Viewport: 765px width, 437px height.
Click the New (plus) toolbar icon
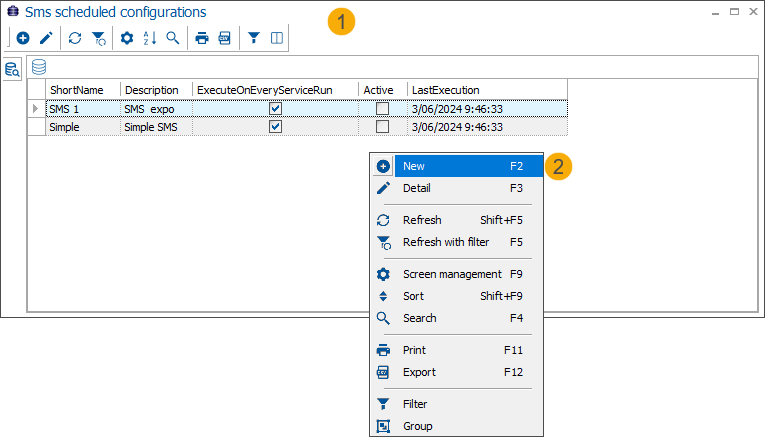coord(23,38)
